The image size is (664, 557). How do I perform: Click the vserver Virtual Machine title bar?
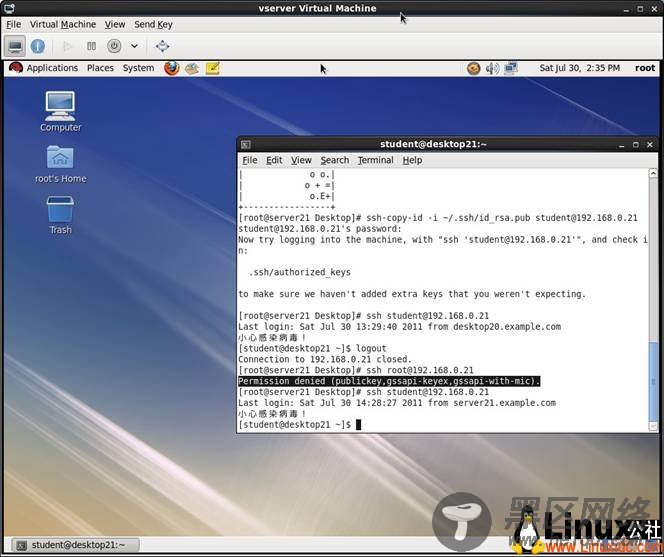coord(317,8)
